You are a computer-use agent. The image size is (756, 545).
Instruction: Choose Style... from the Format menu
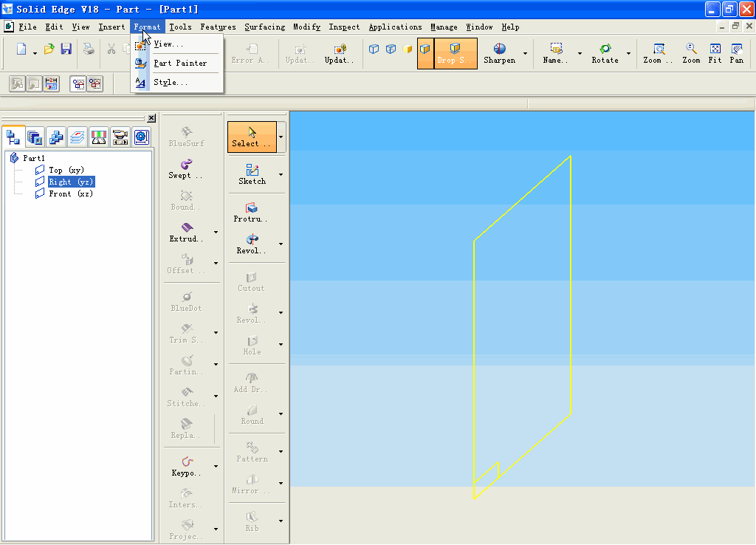click(x=176, y=83)
